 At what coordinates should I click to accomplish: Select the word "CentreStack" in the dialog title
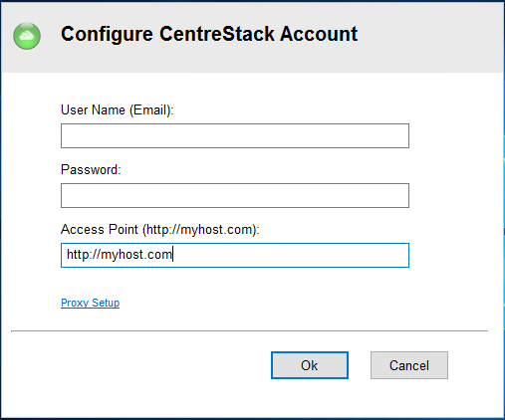tap(217, 34)
